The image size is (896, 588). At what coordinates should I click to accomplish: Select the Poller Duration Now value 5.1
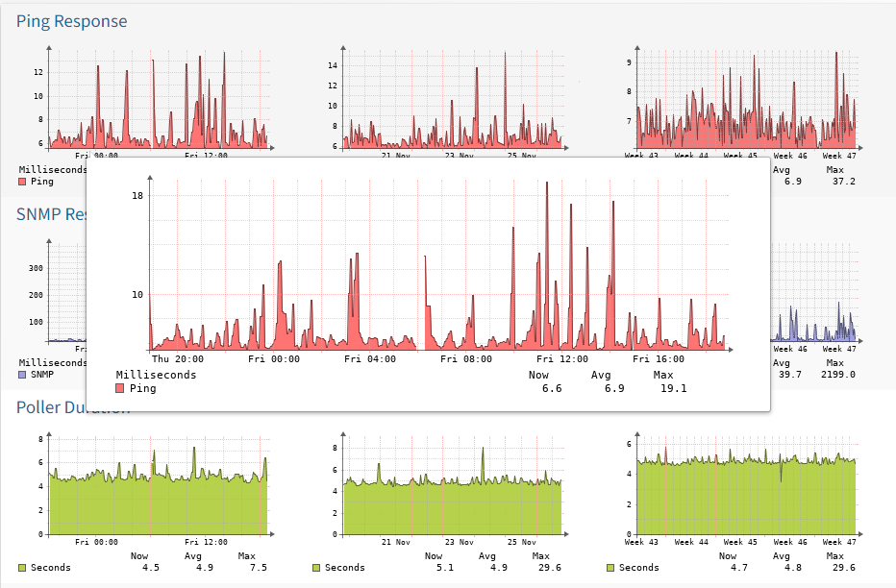445,568
